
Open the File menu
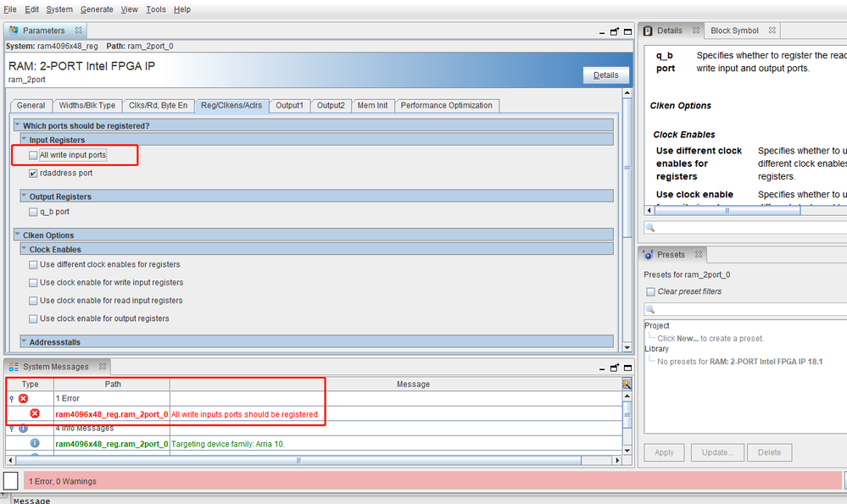coord(9,9)
